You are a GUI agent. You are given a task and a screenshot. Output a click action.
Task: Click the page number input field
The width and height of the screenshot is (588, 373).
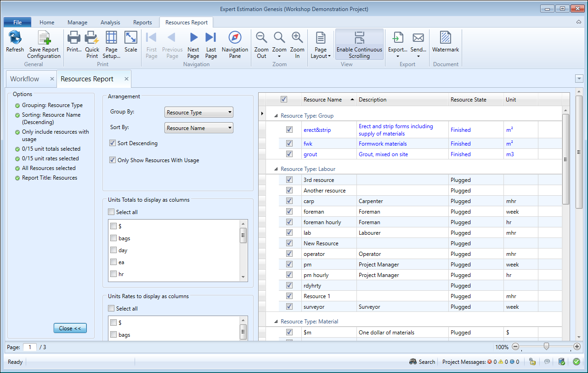coord(30,347)
